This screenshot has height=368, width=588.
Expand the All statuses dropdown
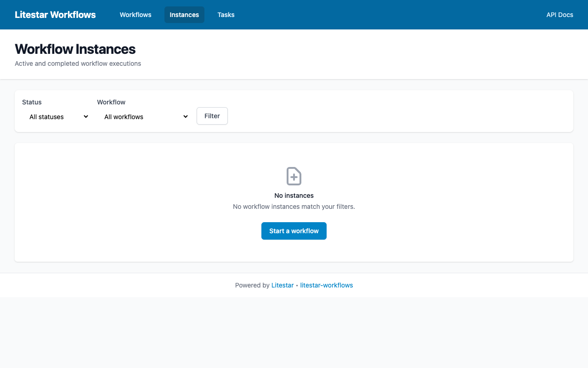pyautogui.click(x=56, y=117)
